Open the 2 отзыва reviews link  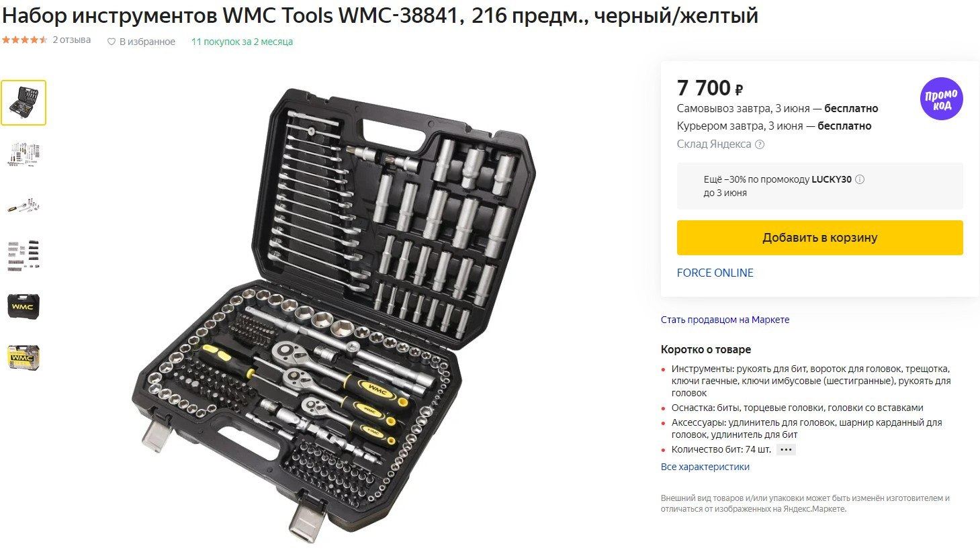(72, 40)
